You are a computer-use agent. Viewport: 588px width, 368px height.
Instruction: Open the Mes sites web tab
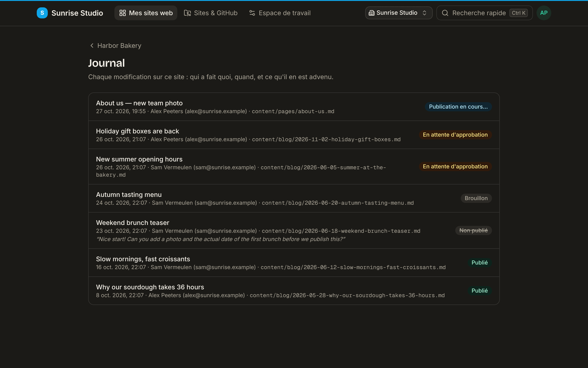[x=146, y=13]
